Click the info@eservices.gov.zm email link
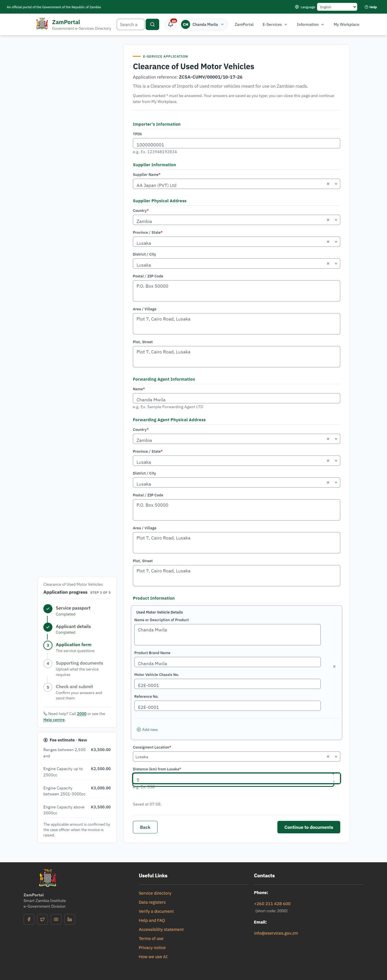The image size is (387, 980). [x=276, y=933]
